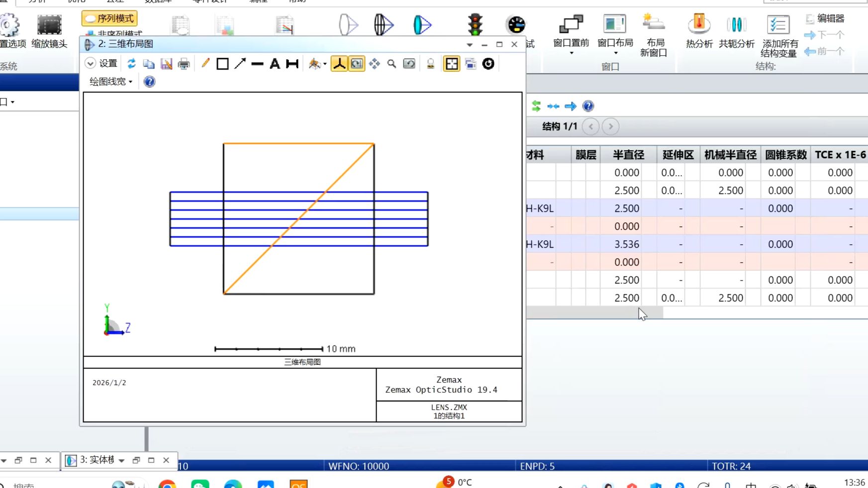Open the 窗口置前 menu
The height and width of the screenshot is (488, 868).
coord(571,35)
